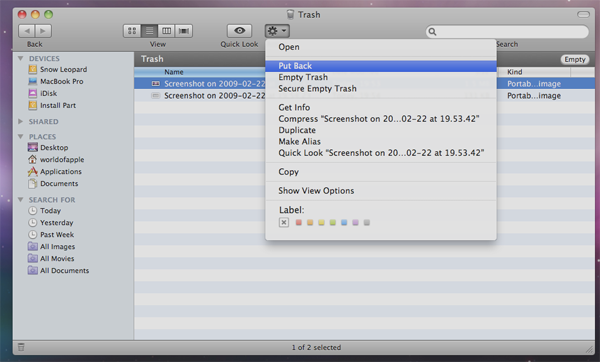Click the search magnifier icon
This screenshot has height=362, width=600.
pyautogui.click(x=432, y=32)
